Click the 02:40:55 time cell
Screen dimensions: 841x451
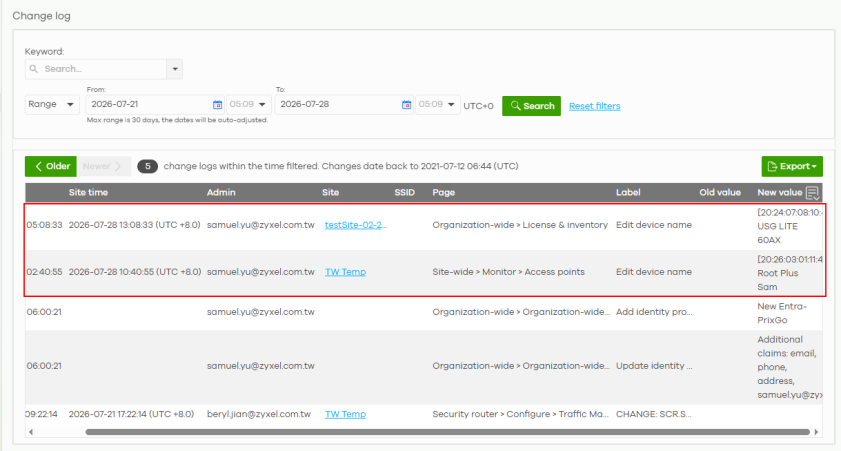45,272
